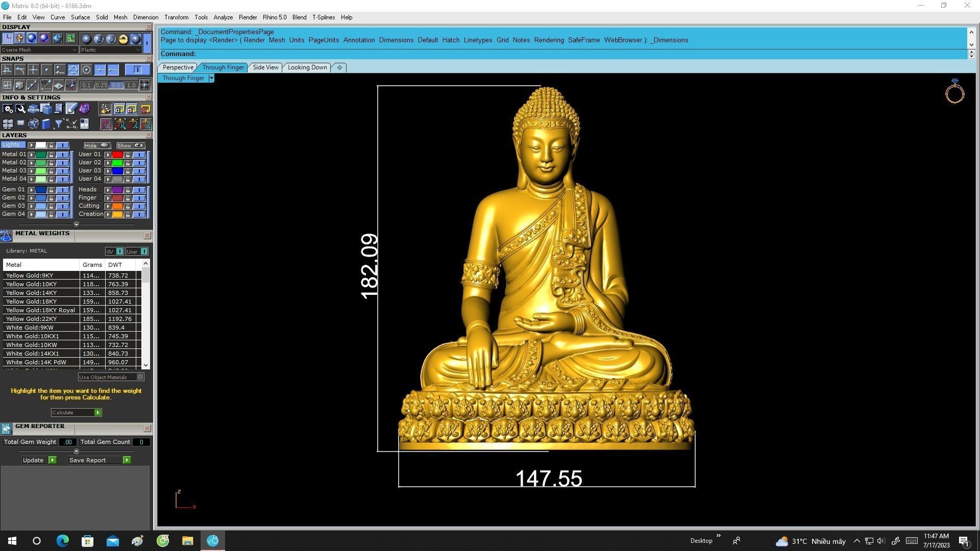980x551 pixels.
Task: Toggle the center snap circle icon
Action: coord(87,69)
